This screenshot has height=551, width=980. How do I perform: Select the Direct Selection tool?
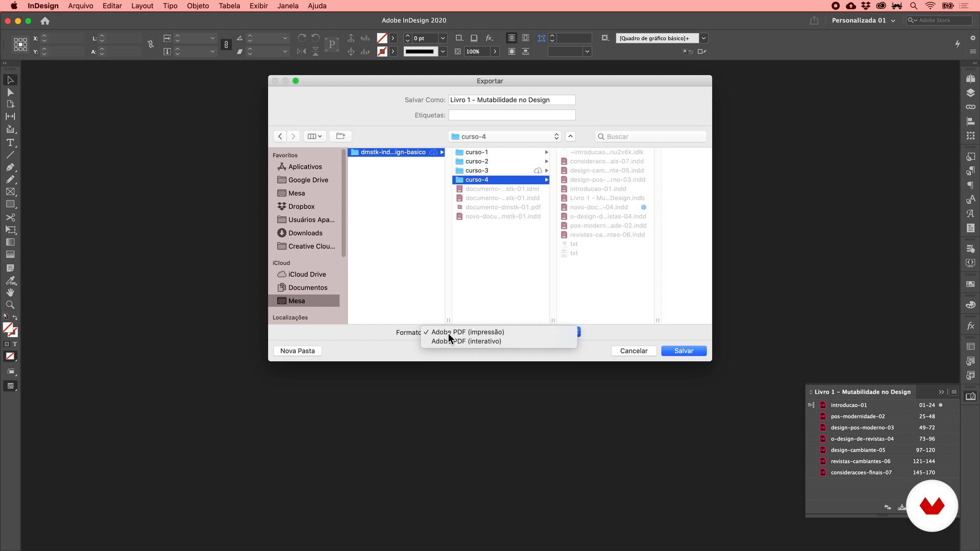10,92
